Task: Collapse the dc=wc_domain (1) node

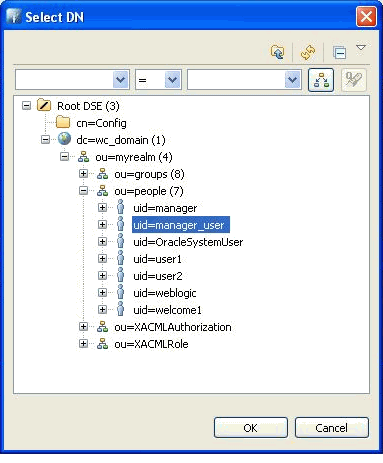Action: (x=45, y=140)
